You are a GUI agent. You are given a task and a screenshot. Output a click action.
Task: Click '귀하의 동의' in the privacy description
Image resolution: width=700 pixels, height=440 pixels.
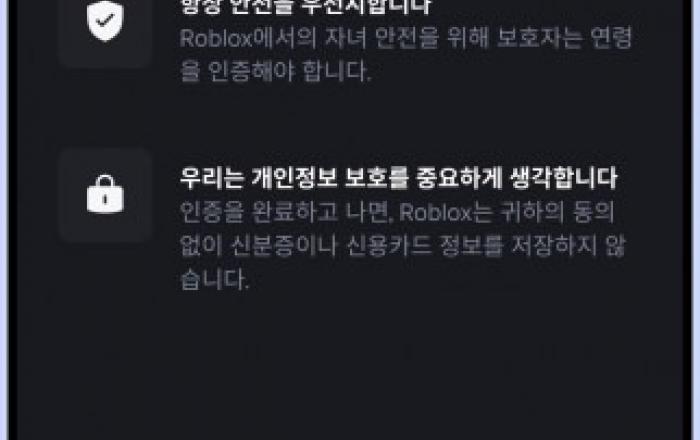[558, 212]
